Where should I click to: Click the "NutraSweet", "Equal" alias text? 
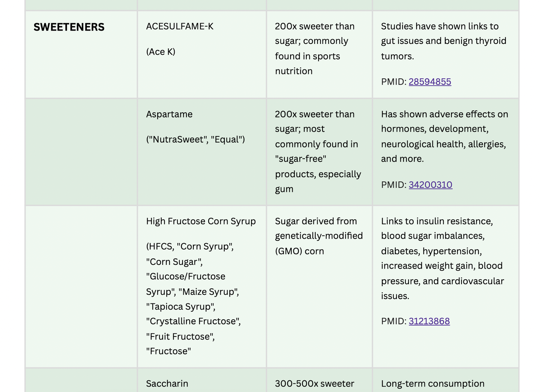click(195, 139)
